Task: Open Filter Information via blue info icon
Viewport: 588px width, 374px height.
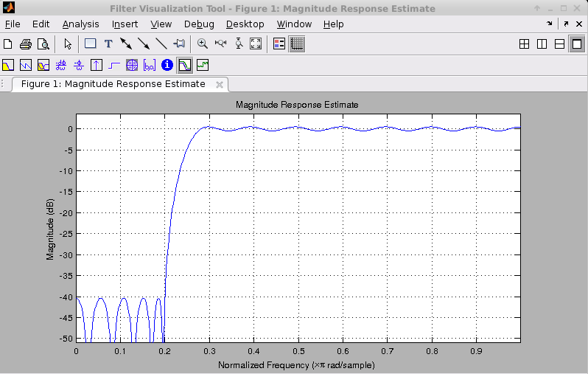Action: (x=167, y=65)
